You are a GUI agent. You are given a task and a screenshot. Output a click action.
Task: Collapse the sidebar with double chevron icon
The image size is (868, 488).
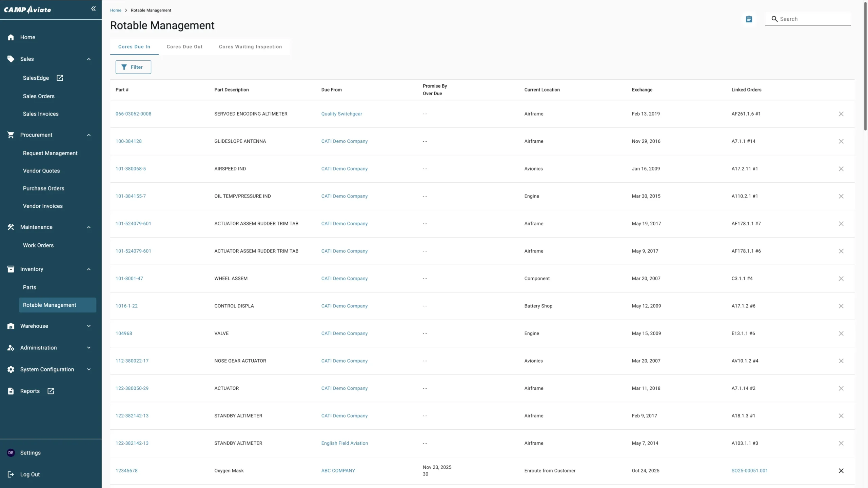93,9
